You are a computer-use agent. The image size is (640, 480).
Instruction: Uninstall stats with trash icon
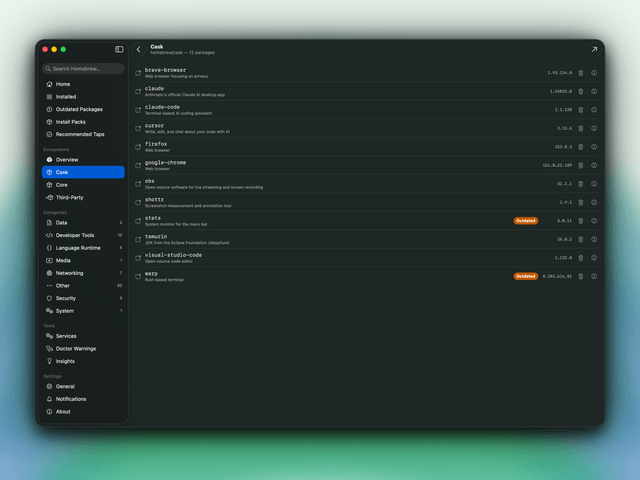581,221
